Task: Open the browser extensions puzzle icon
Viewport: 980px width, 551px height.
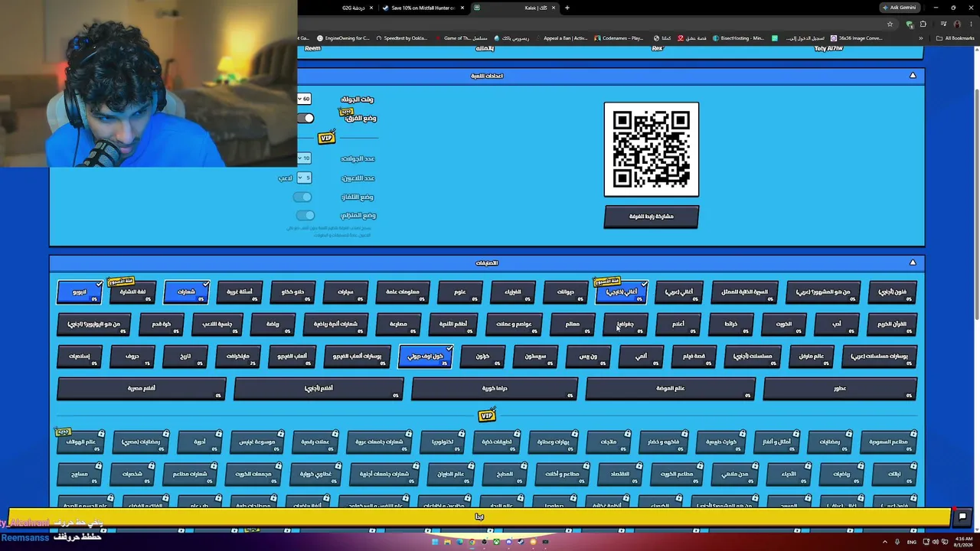Action: (923, 24)
